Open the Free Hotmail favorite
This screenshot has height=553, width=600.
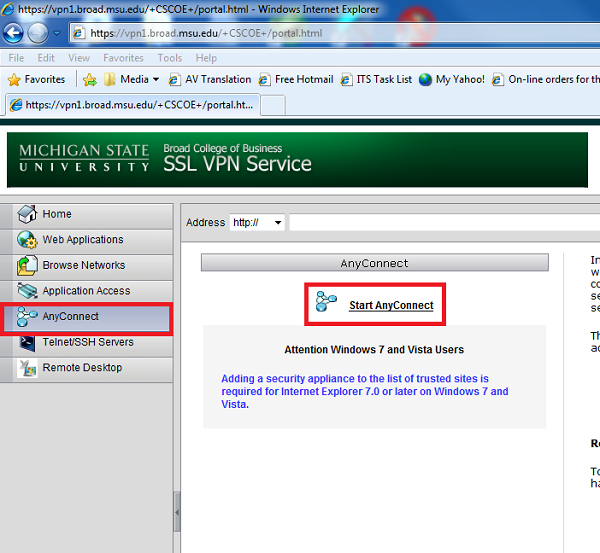click(296, 79)
